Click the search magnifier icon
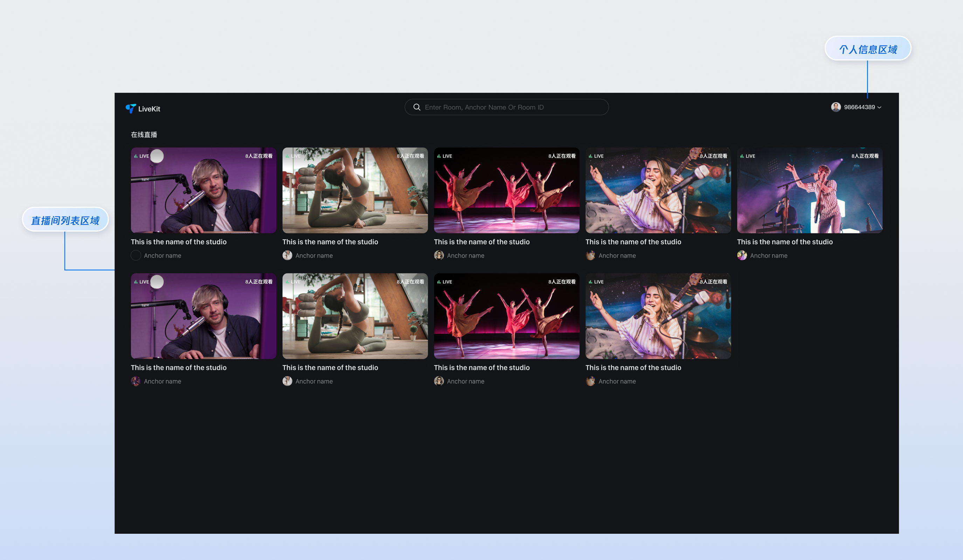The height and width of the screenshot is (560, 963). (x=416, y=107)
